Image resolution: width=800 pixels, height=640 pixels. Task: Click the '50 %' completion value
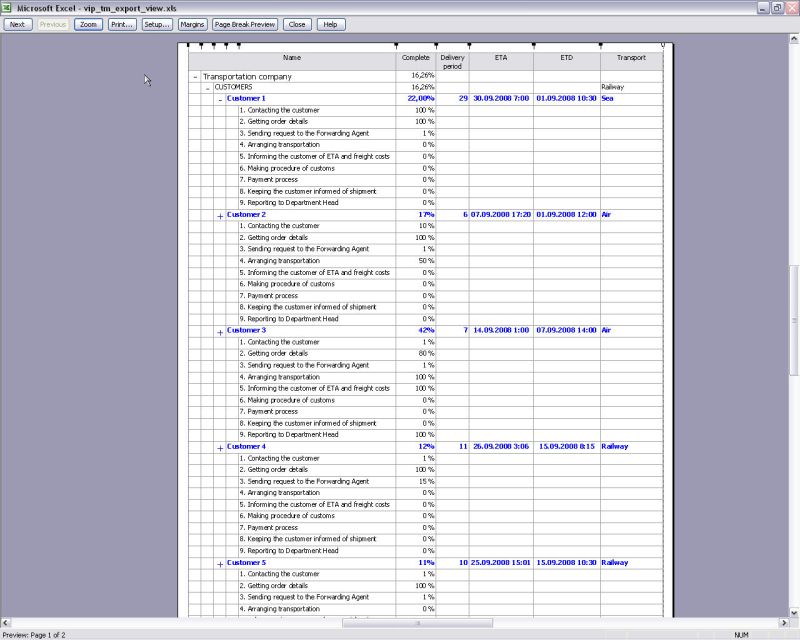(427, 261)
